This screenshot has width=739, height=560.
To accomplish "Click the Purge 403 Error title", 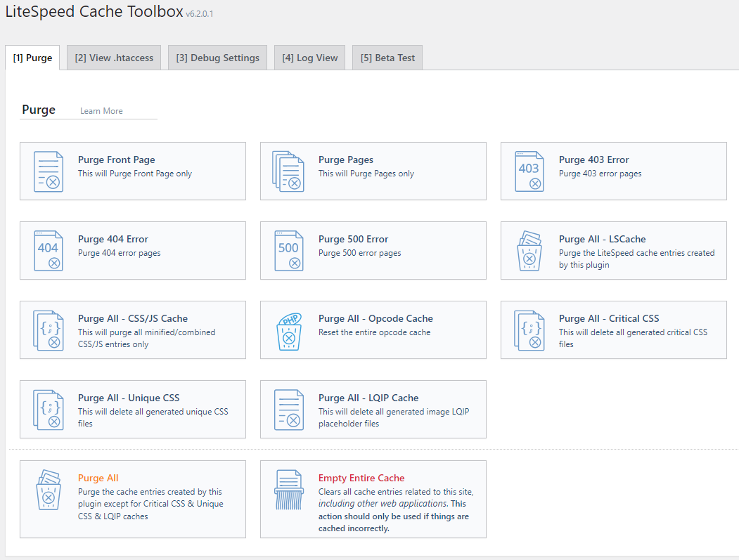I will [594, 159].
